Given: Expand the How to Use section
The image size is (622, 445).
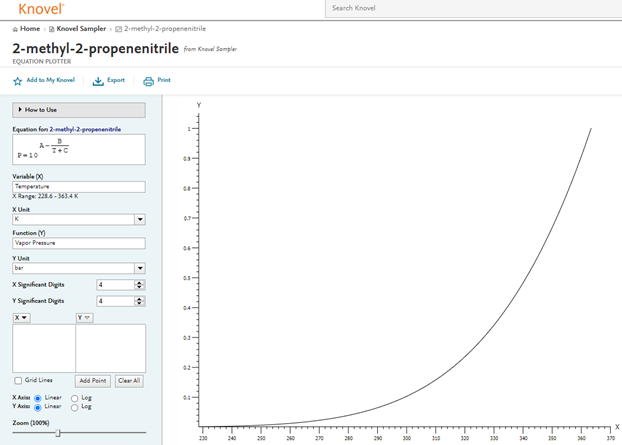Looking at the screenshot, I should (x=78, y=110).
